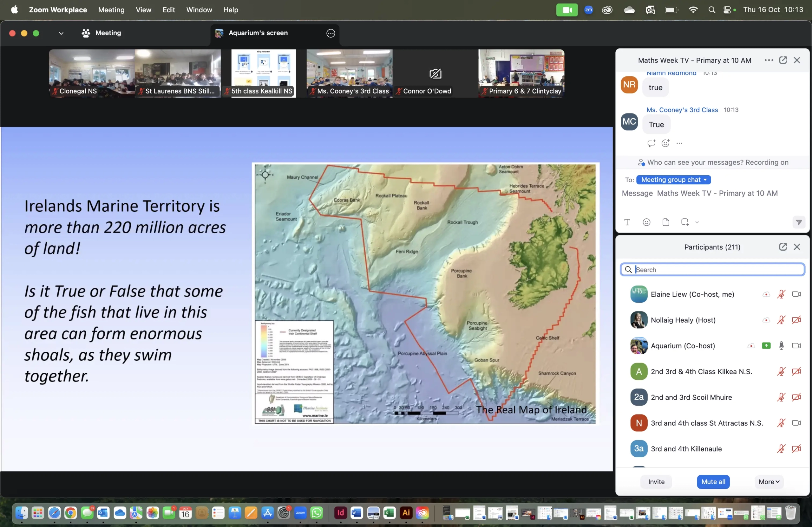The width and height of the screenshot is (812, 527).
Task: Click the Invite button
Action: [656, 482]
